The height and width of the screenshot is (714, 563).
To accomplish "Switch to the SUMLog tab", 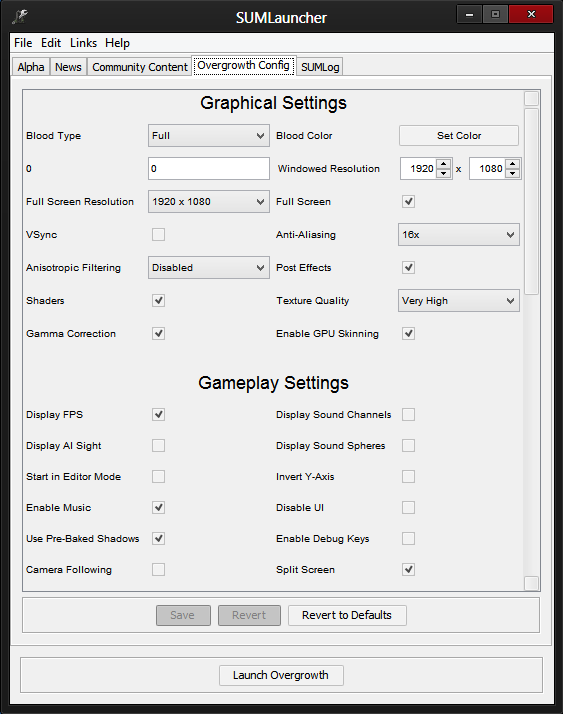I will click(320, 67).
